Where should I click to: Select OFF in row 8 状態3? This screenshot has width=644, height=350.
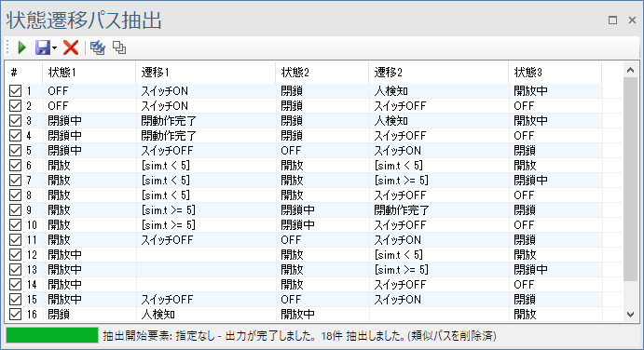(x=524, y=195)
